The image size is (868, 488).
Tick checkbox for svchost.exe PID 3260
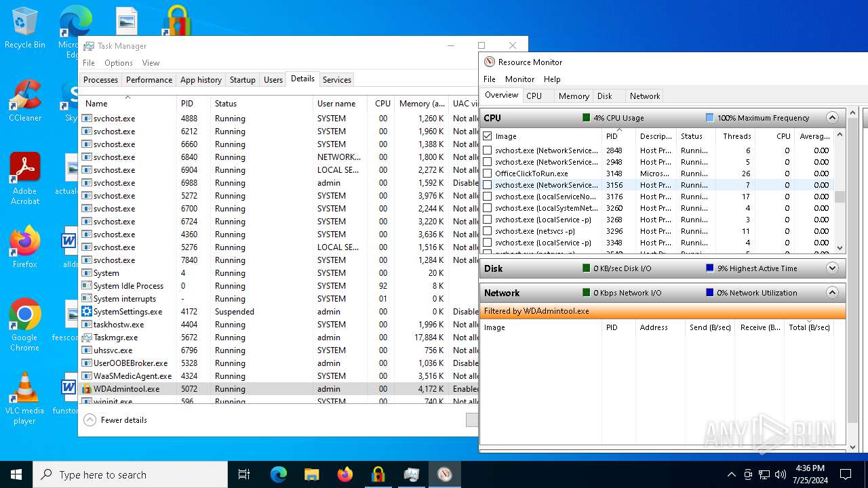488,208
